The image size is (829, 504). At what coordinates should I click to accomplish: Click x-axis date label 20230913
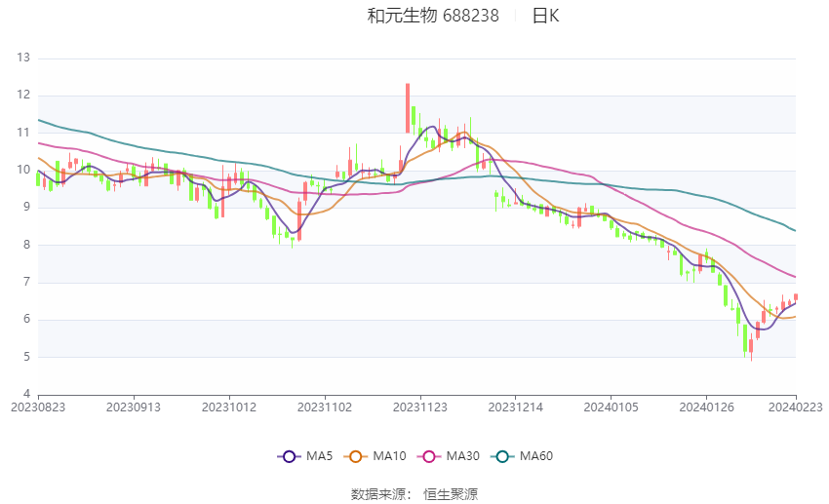click(134, 407)
